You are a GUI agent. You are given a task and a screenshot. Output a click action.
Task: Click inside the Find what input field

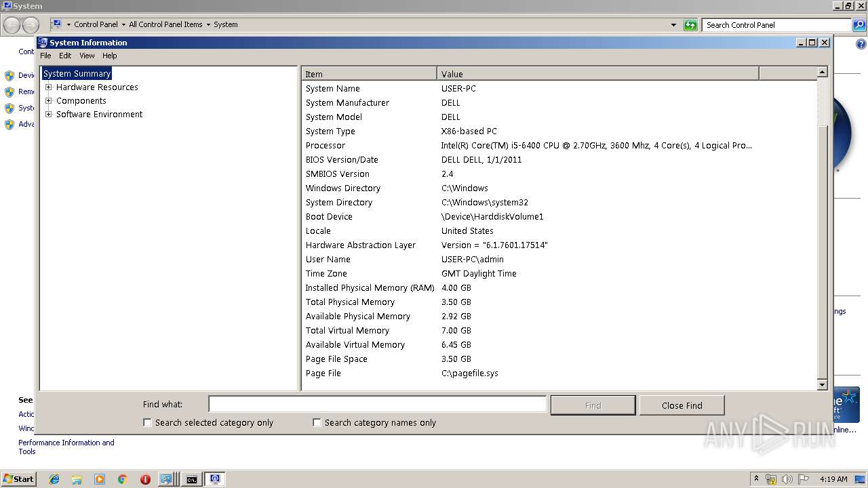(x=377, y=404)
